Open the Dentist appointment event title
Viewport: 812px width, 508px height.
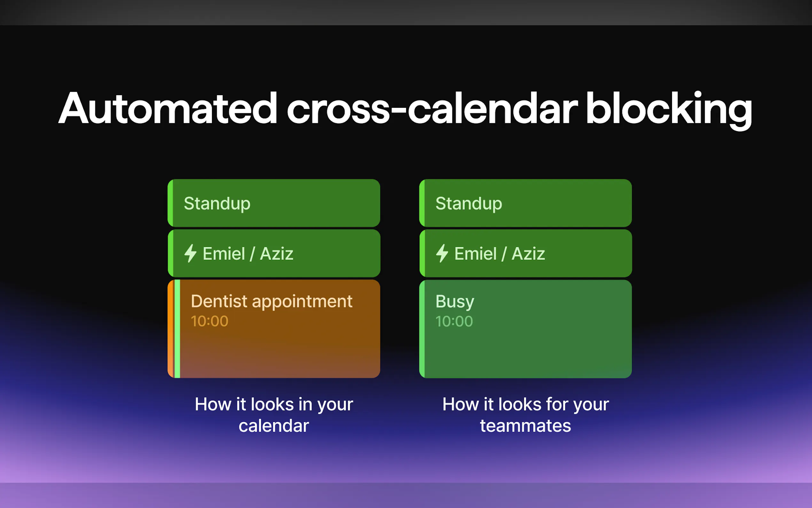pyautogui.click(x=271, y=301)
